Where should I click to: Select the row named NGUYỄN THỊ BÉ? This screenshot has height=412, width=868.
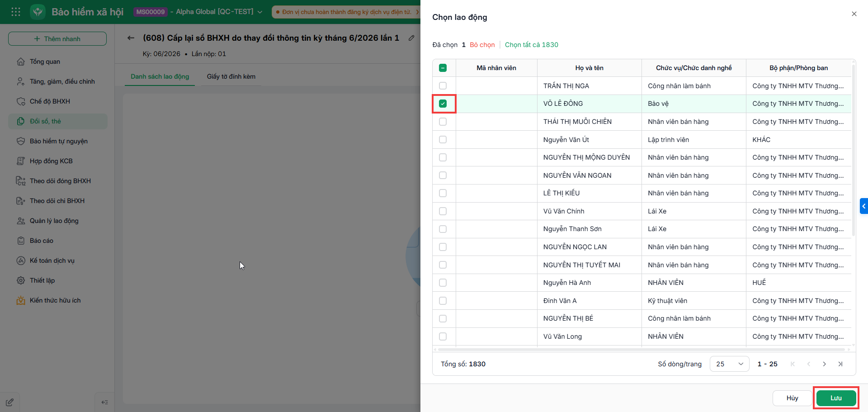tap(642, 318)
